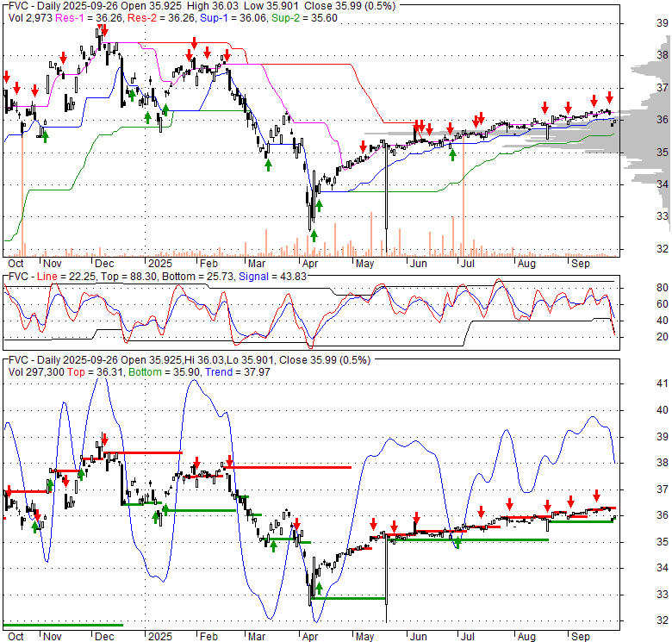Click the 32 price label on top chart
This screenshot has height=642, width=672.
point(663,248)
